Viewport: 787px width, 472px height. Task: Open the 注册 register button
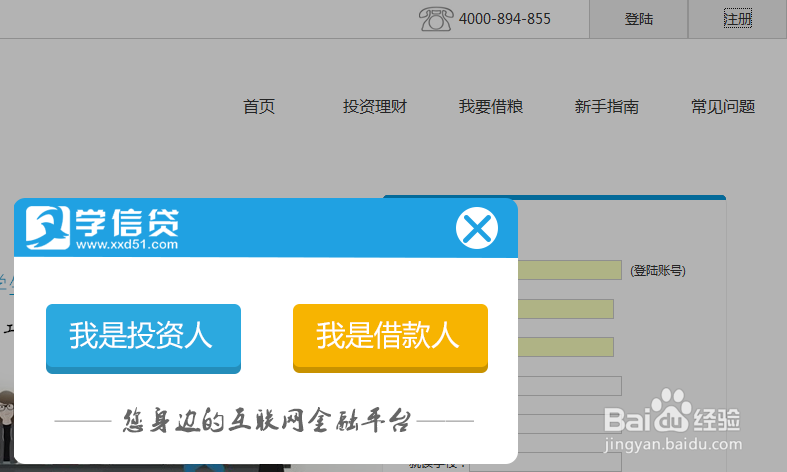tap(737, 19)
